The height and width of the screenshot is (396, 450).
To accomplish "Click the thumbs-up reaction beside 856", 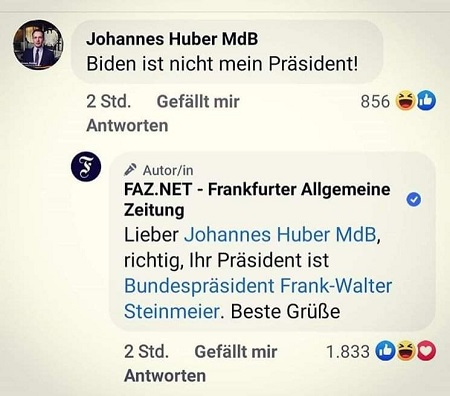I will [426, 101].
